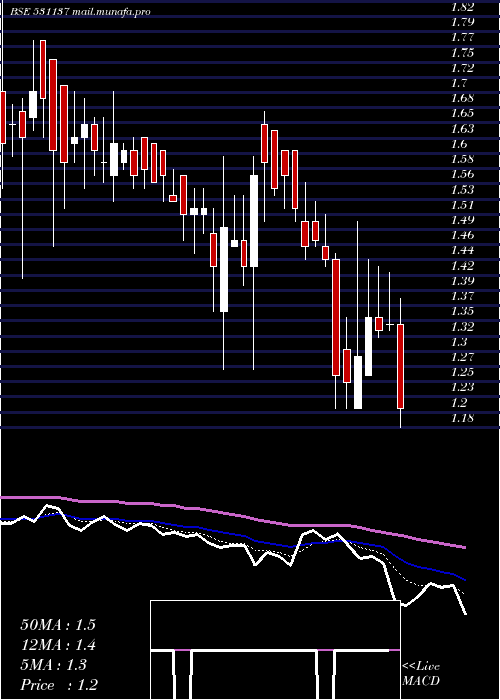Click the '50MA : 1.5' indicator readout

[58, 625]
